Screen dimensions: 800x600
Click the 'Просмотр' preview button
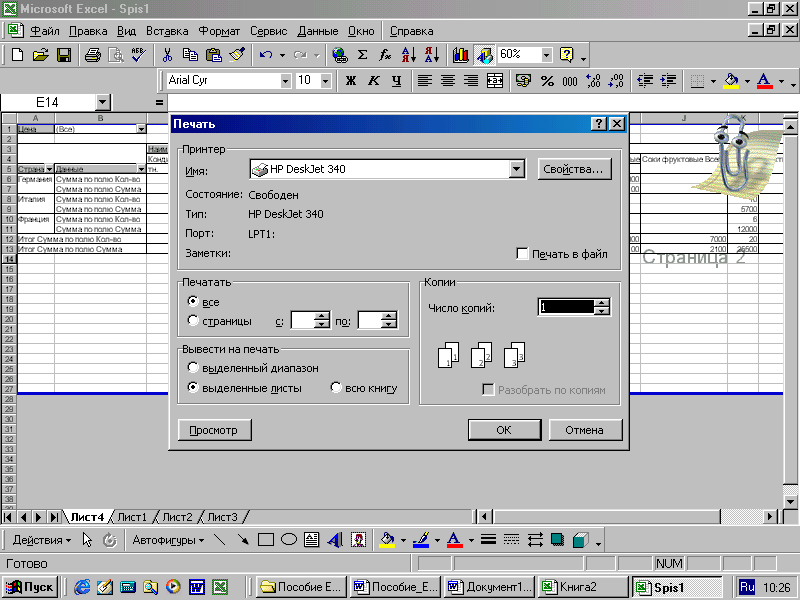point(214,430)
